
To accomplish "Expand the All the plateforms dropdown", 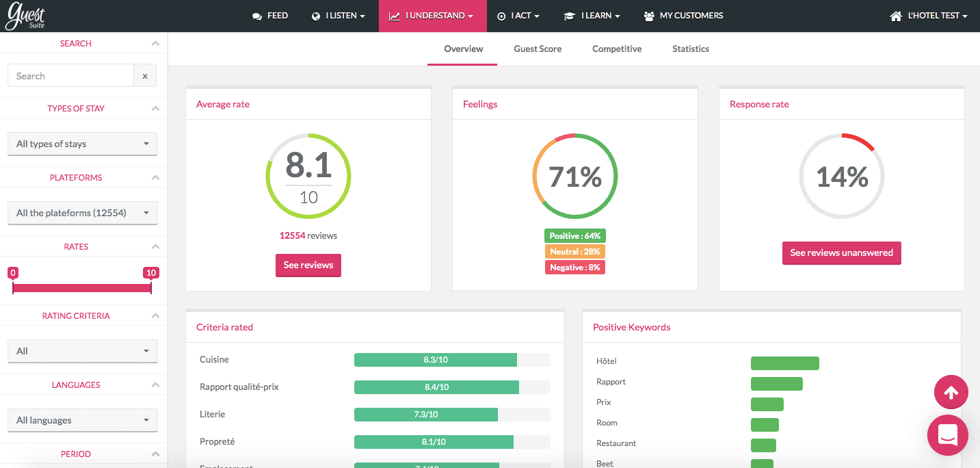I will coord(82,213).
